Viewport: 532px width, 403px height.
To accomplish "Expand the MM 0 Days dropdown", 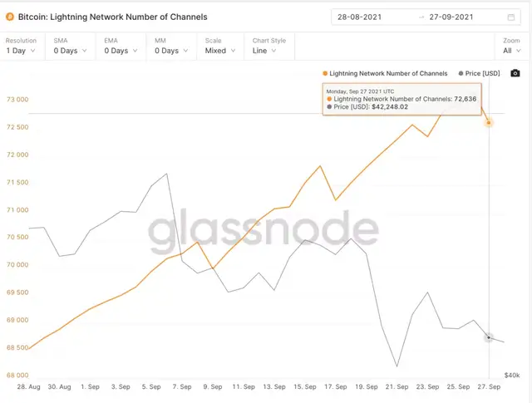I will pyautogui.click(x=171, y=47).
